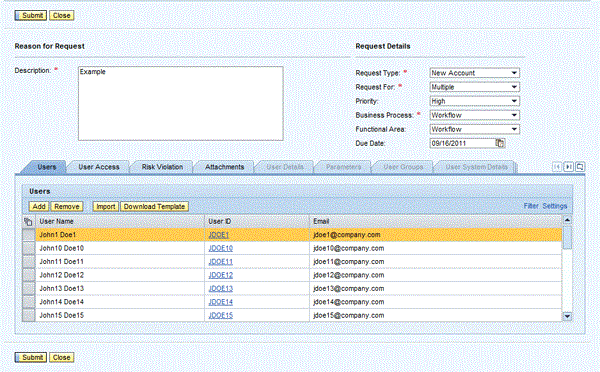
Task: Open the Functional Area dropdown
Action: 474,129
